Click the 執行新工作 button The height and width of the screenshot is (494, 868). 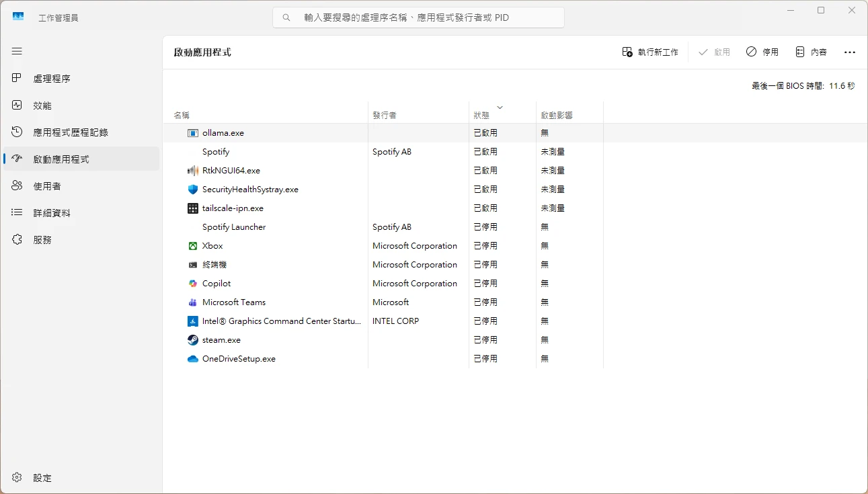(x=650, y=52)
